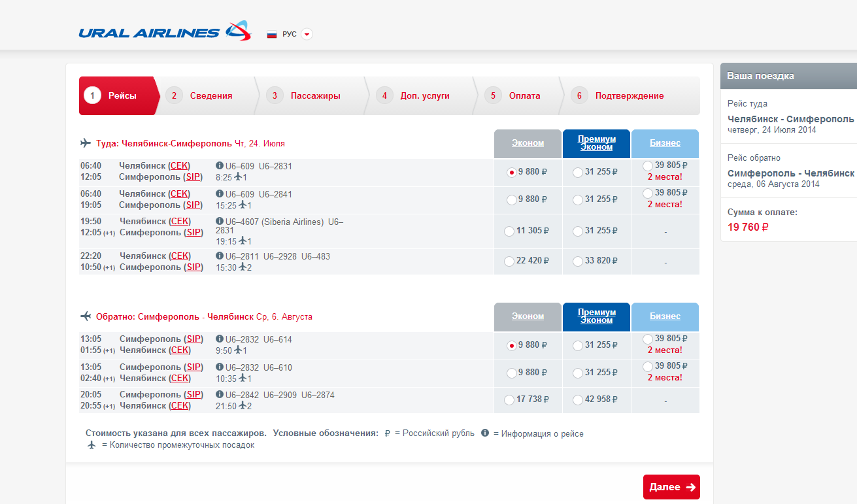
Task: Click the Ваша поездка panel header
Action: [788, 76]
